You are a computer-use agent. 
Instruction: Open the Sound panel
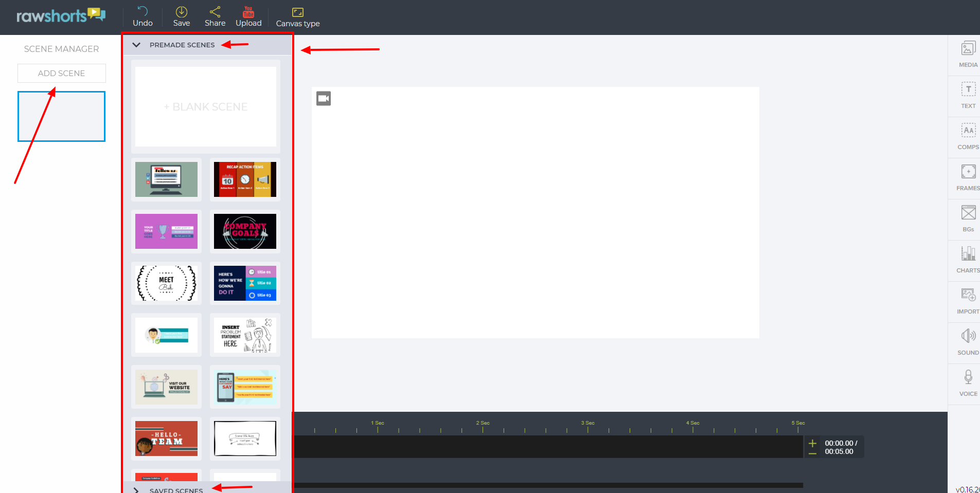(968, 342)
